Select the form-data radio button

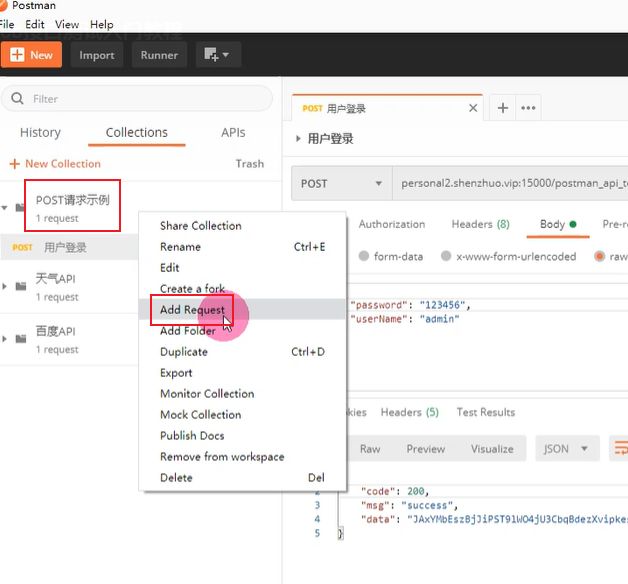(x=363, y=256)
